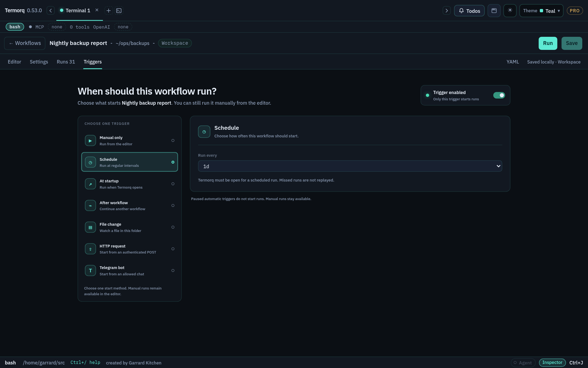Switch to the Editor tab

click(x=14, y=62)
